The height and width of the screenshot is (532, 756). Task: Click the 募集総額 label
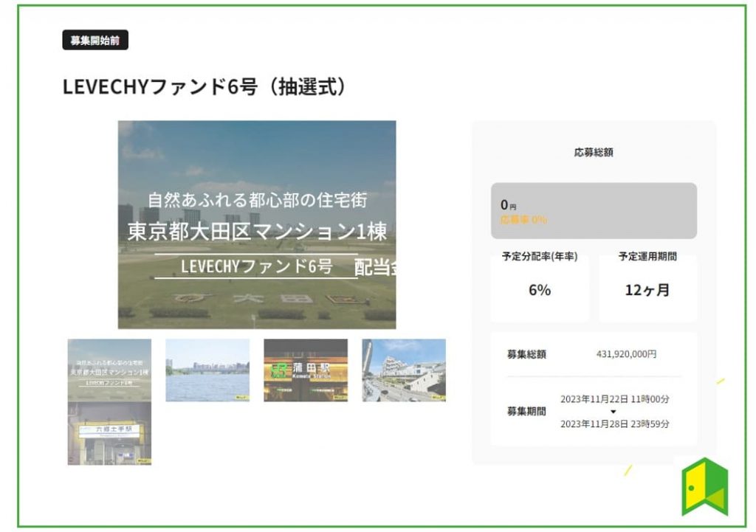point(526,354)
